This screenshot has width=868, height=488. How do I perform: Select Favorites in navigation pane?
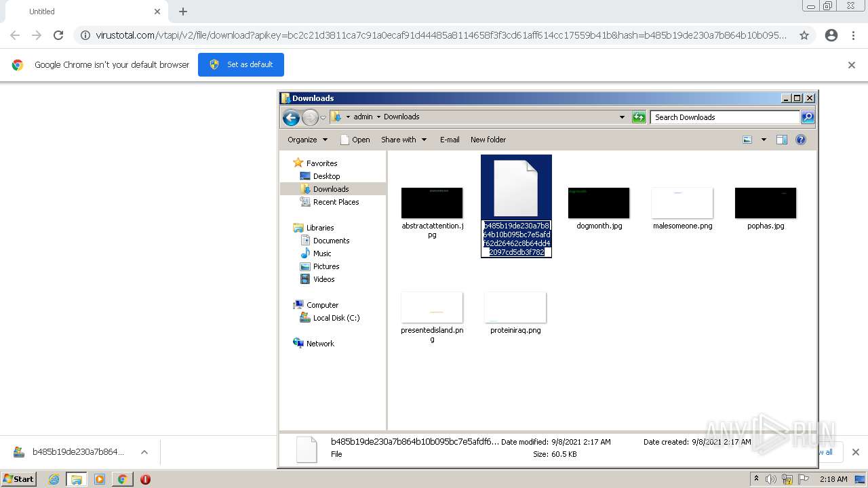pos(321,163)
